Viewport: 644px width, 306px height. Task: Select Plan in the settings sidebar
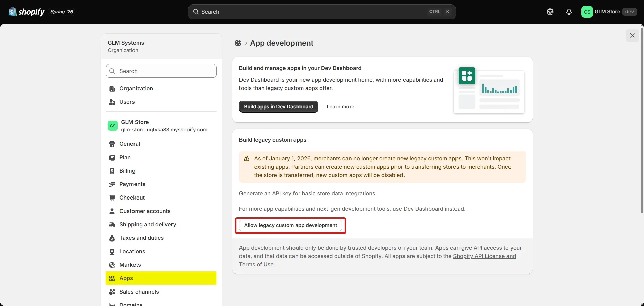[x=161, y=158]
